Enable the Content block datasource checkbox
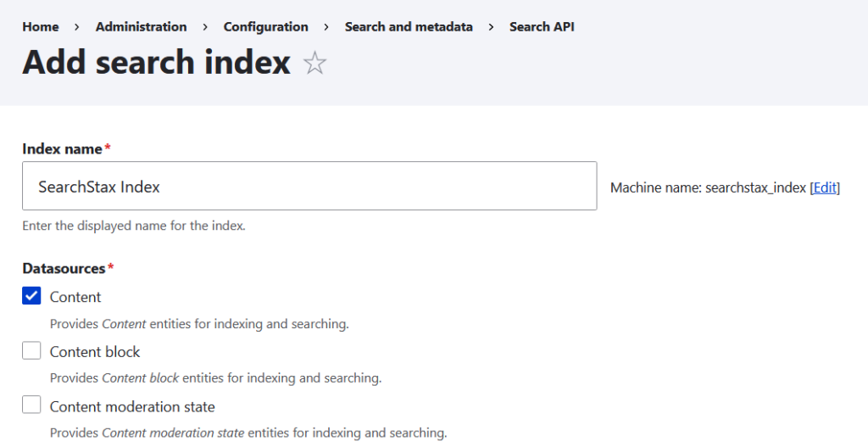This screenshot has height=447, width=868. [31, 351]
